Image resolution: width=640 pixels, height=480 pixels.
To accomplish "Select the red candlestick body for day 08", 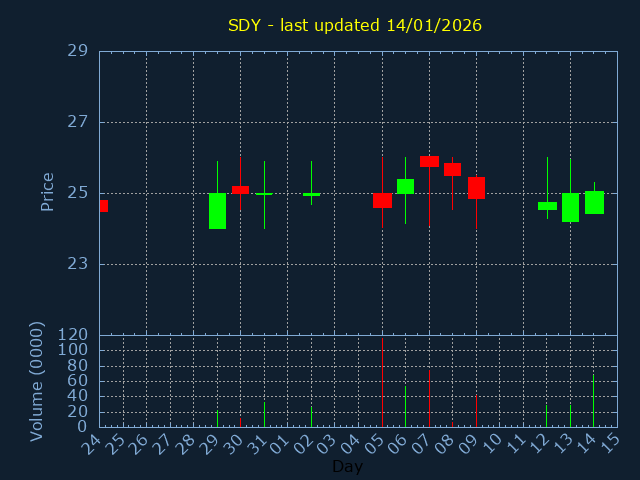I will pyautogui.click(x=453, y=169).
